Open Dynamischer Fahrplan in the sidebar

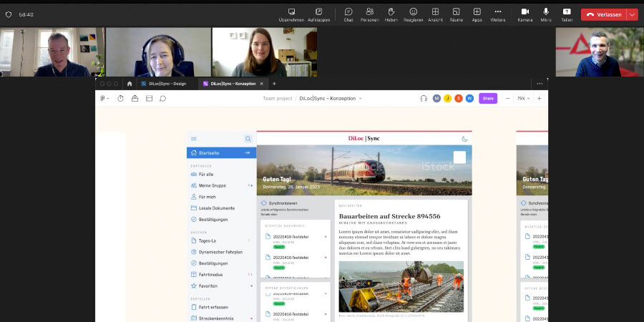tap(221, 252)
